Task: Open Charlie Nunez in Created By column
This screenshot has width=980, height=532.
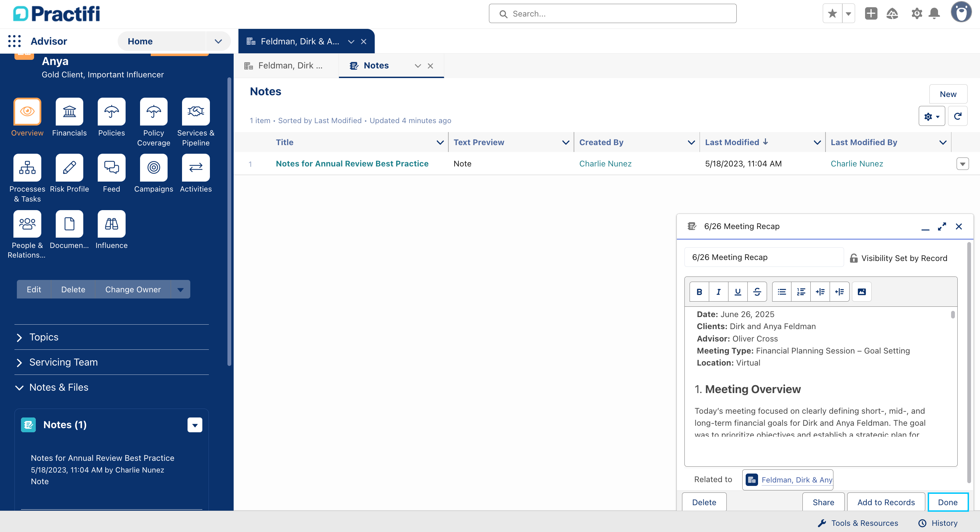Action: [x=605, y=163]
